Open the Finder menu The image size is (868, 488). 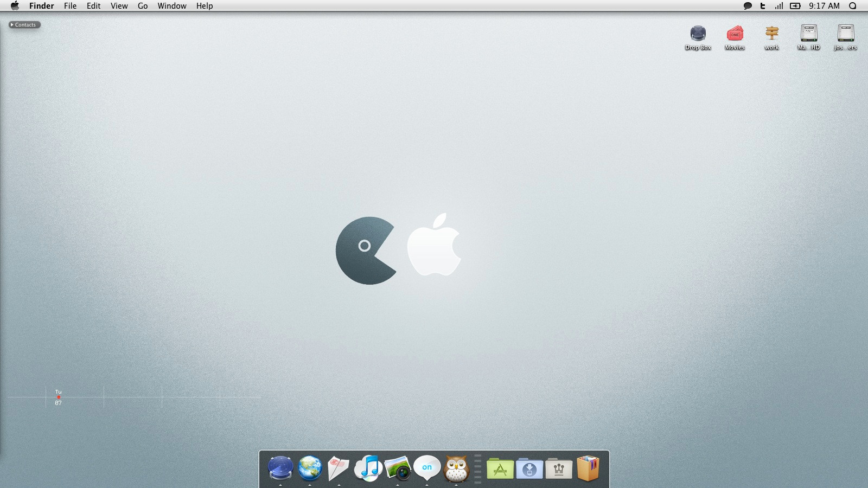coord(41,6)
